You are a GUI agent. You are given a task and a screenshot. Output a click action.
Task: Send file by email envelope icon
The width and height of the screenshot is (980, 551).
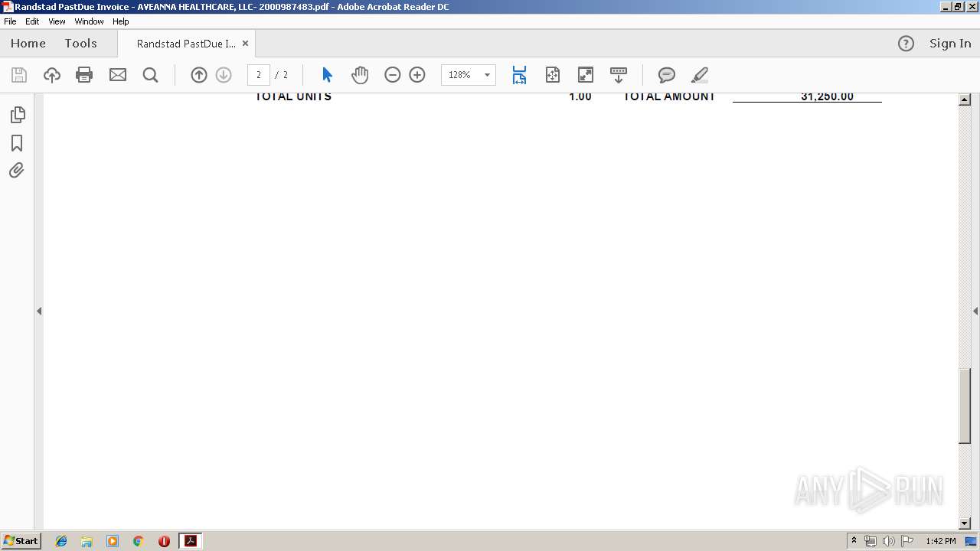[118, 75]
